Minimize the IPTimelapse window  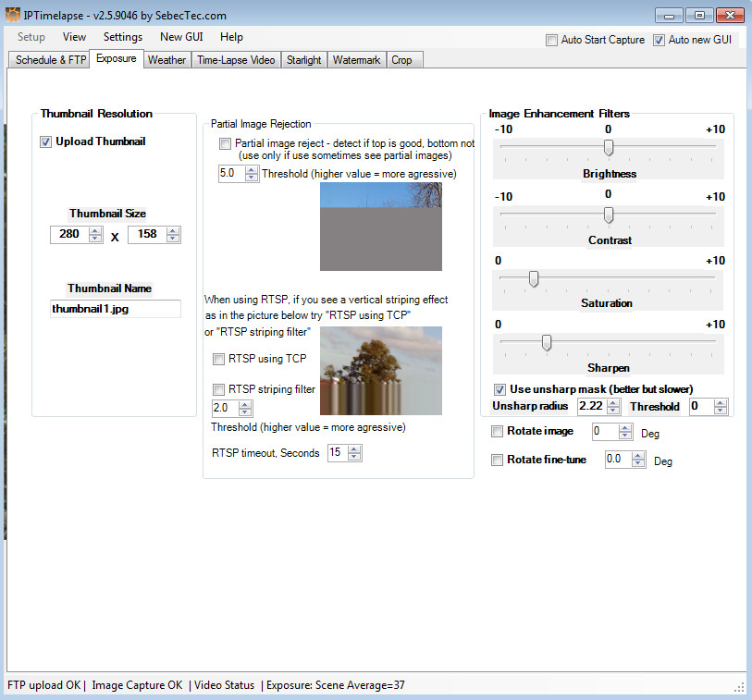[669, 16]
